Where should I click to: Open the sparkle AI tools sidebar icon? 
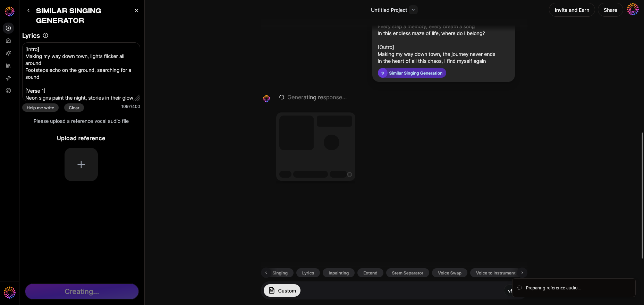(x=8, y=53)
